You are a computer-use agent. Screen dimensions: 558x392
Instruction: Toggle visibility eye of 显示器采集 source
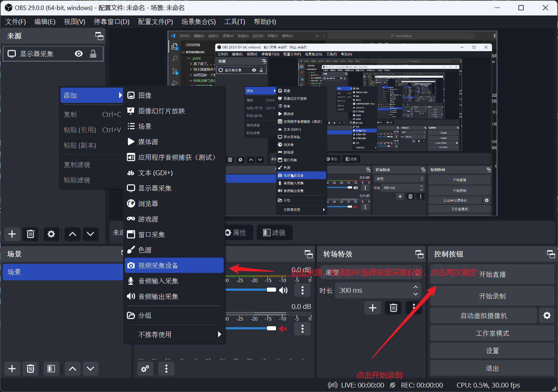pyautogui.click(x=79, y=54)
